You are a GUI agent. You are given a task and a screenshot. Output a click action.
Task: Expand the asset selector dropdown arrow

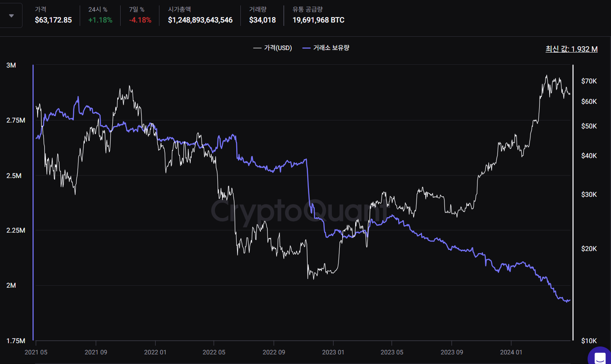pos(11,16)
